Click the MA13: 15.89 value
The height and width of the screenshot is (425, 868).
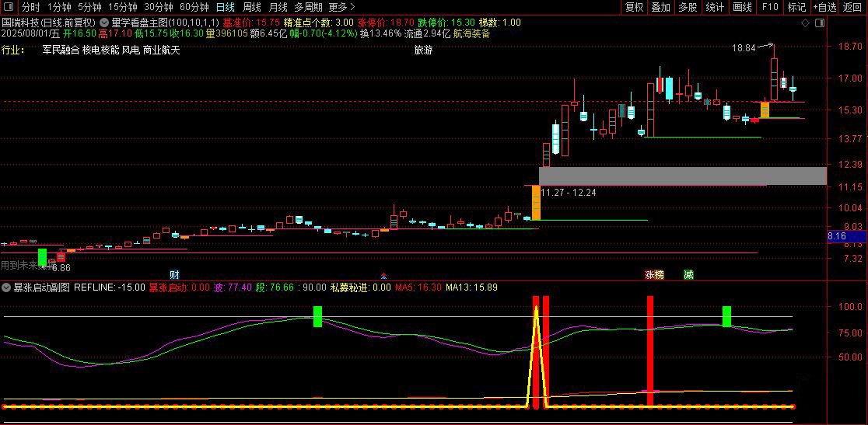click(471, 287)
